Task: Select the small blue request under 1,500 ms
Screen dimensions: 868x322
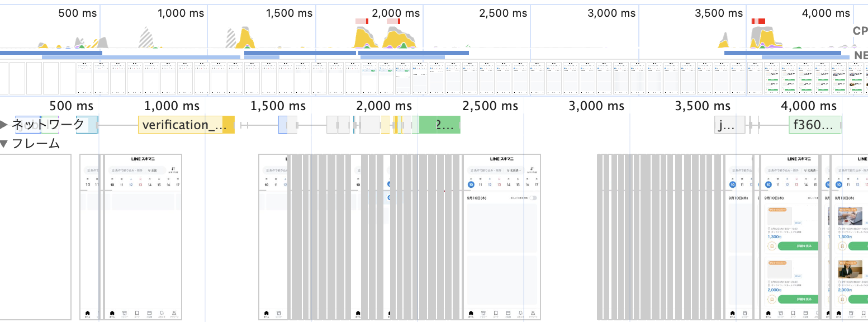Action: (283, 125)
